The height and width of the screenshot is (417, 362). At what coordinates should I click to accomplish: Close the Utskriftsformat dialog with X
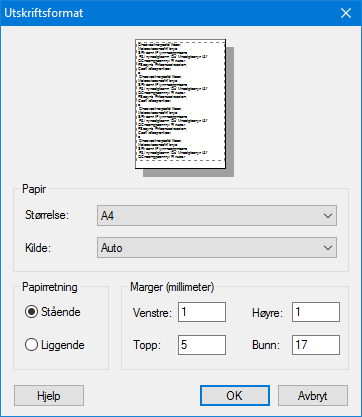pos(346,13)
